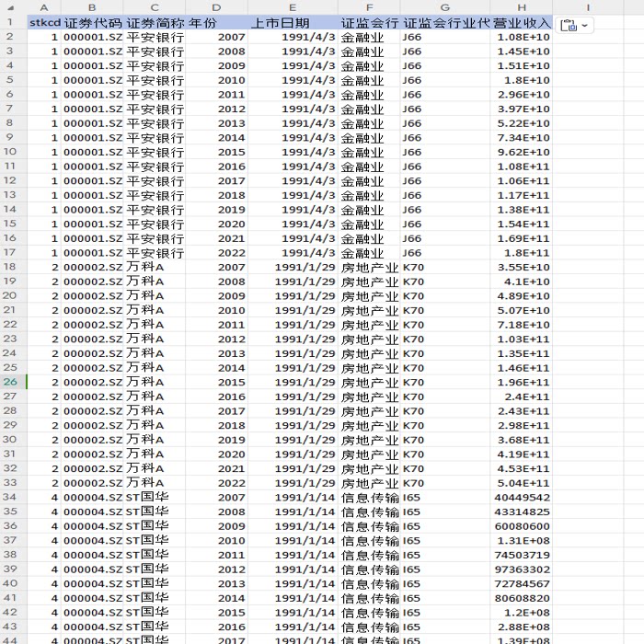Select revenue cell 1.17E+11
This screenshot has height=644, width=644.
(x=522, y=195)
